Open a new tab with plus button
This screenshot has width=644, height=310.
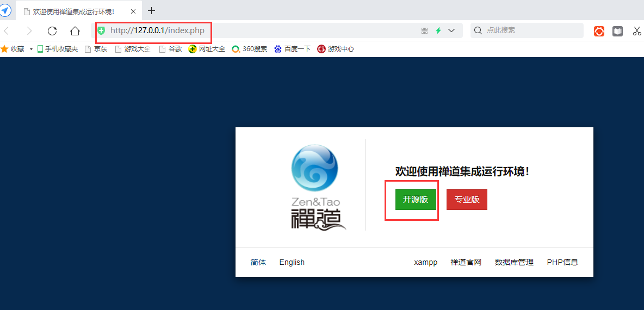point(152,11)
